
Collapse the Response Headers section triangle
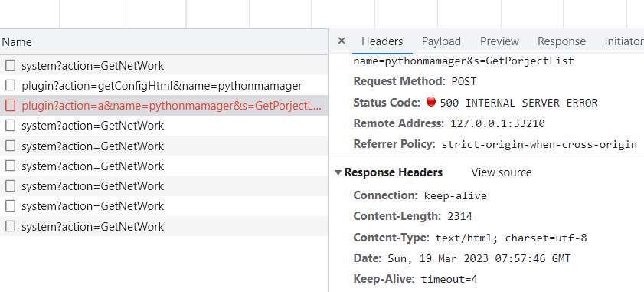click(x=338, y=172)
